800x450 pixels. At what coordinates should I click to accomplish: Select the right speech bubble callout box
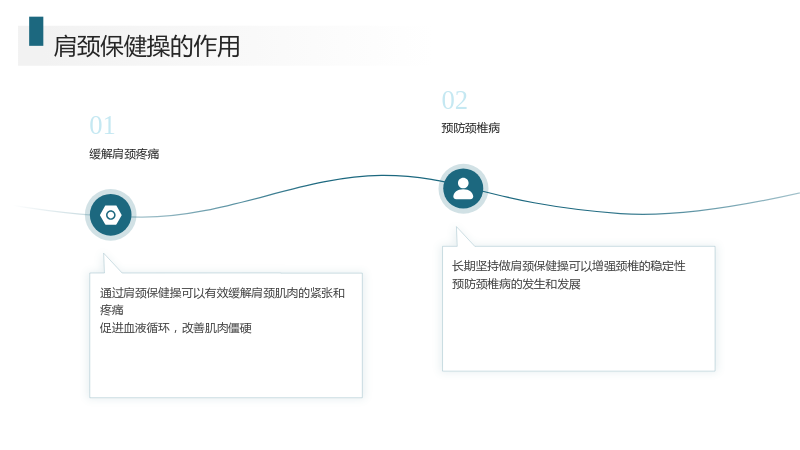pyautogui.click(x=579, y=309)
